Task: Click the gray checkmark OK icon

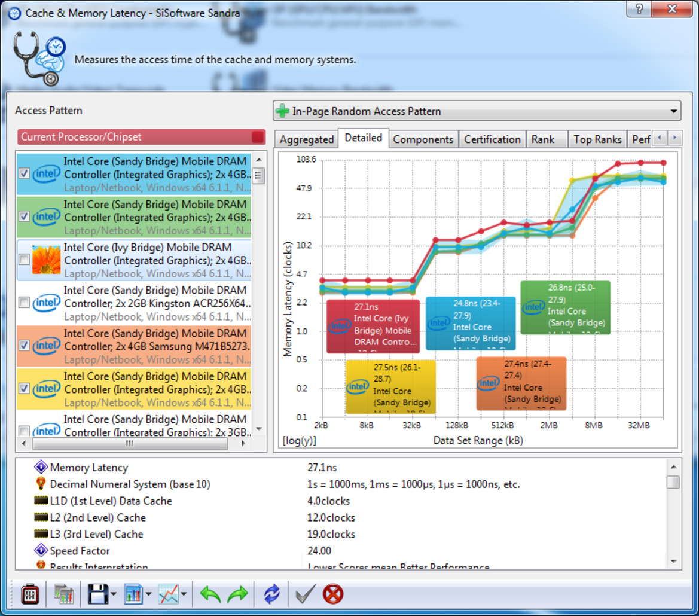Action: pos(306,594)
